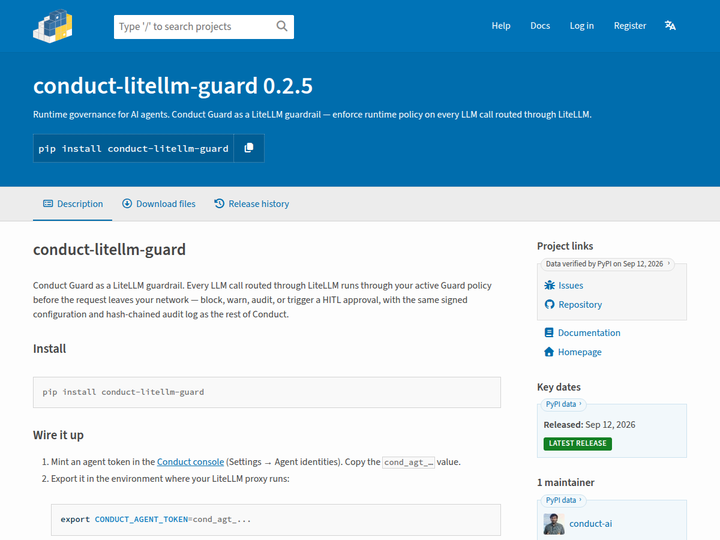This screenshot has height=540, width=720.
Task: Click the 'Wire it up' heading
Action: click(58, 435)
